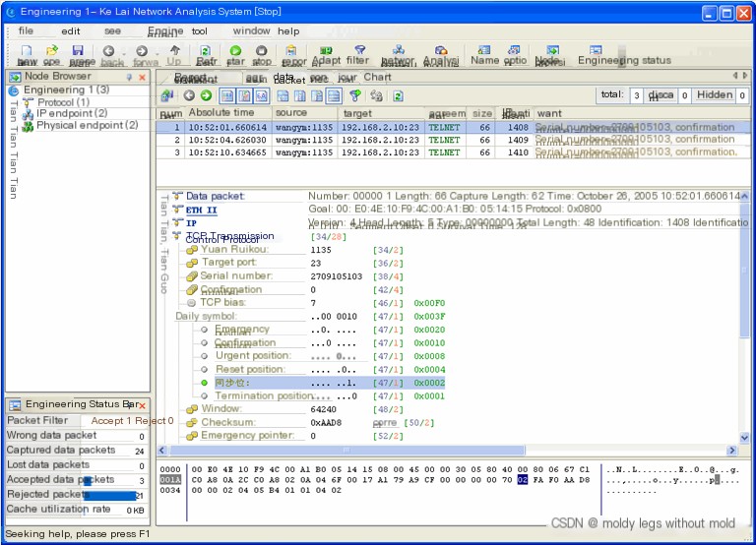Toggle the second pressed packet layout button
756x545 pixels.
pos(244,95)
